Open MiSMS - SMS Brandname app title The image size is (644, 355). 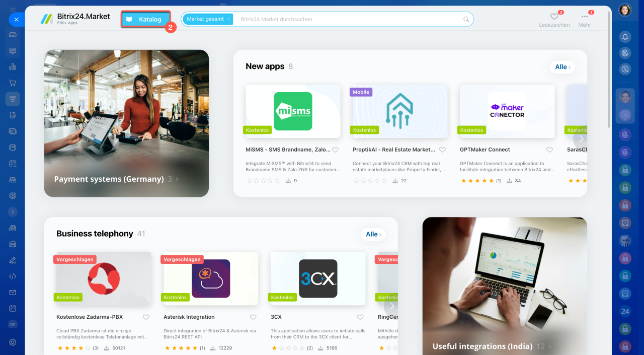(x=288, y=150)
